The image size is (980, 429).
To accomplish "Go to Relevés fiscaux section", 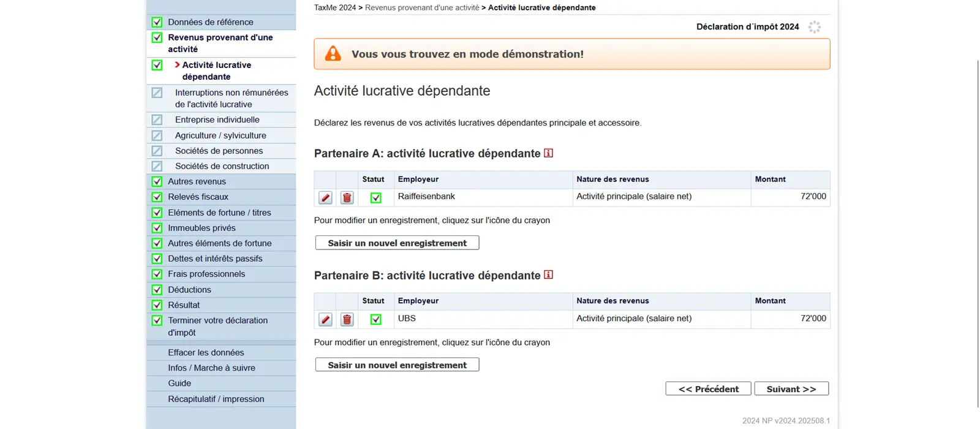I will pos(198,197).
